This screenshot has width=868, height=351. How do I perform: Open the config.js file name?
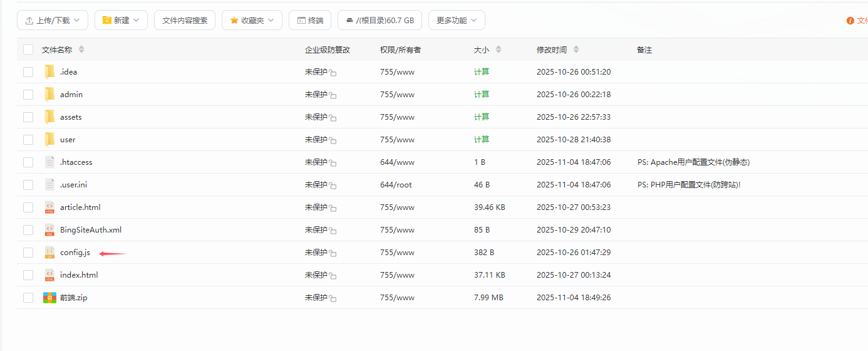75,253
